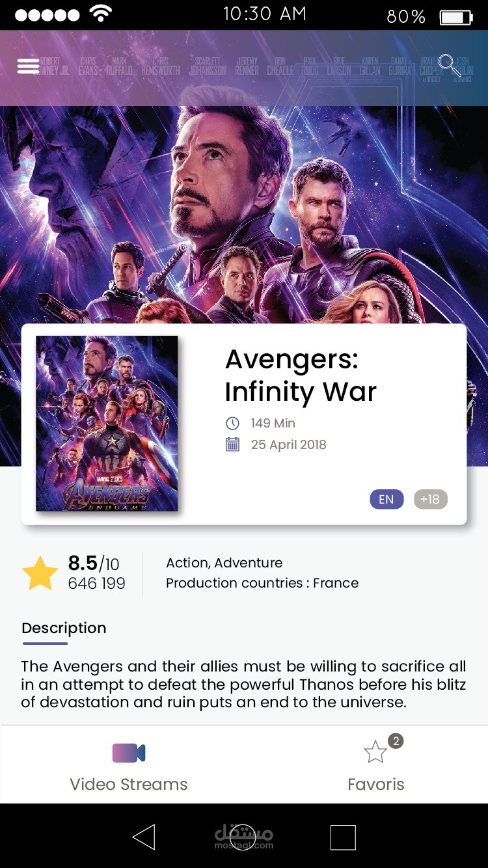Screen dimensions: 488x868
Task: Tap the clock icon beside duration
Action: [232, 424]
